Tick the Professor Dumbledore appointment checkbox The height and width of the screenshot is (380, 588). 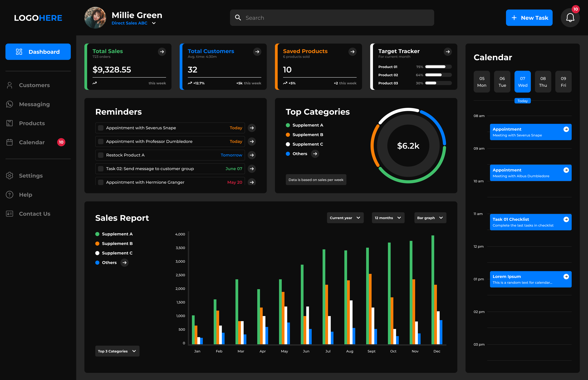tap(101, 141)
